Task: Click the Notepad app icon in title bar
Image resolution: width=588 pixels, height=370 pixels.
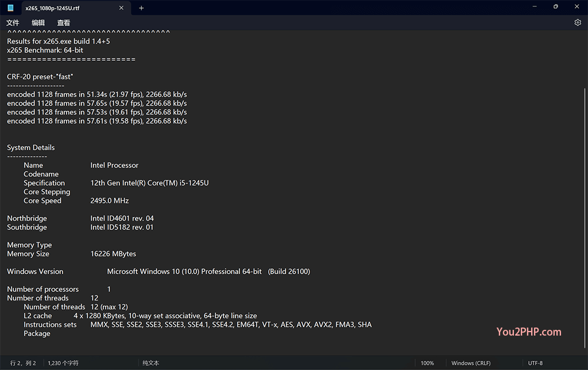Action: pos(10,7)
